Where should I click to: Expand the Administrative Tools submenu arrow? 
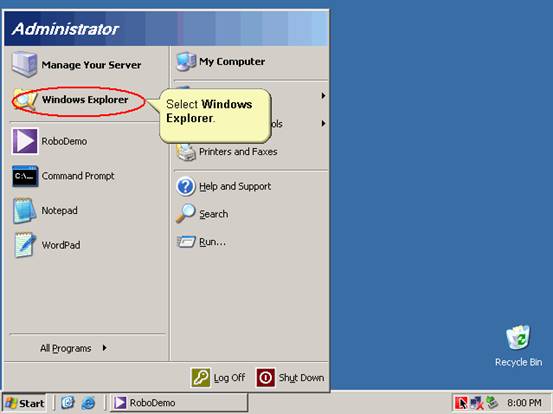[323, 123]
